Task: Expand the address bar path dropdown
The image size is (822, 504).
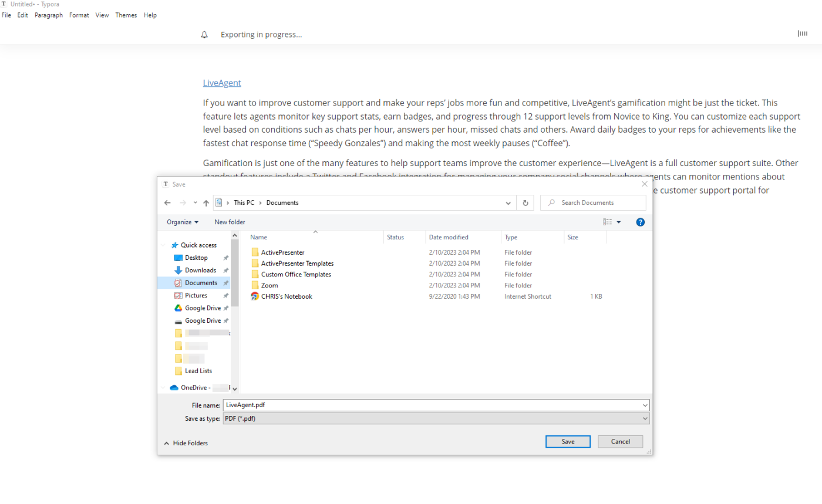Action: coord(508,202)
